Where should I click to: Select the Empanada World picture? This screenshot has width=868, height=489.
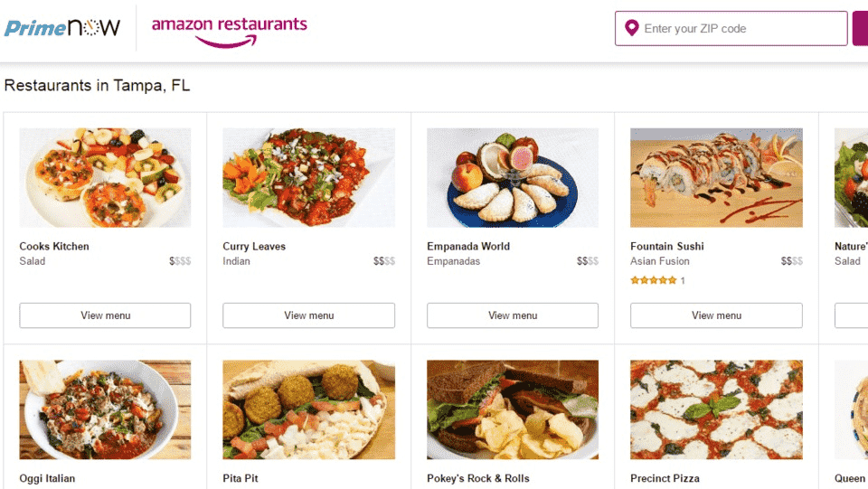512,177
